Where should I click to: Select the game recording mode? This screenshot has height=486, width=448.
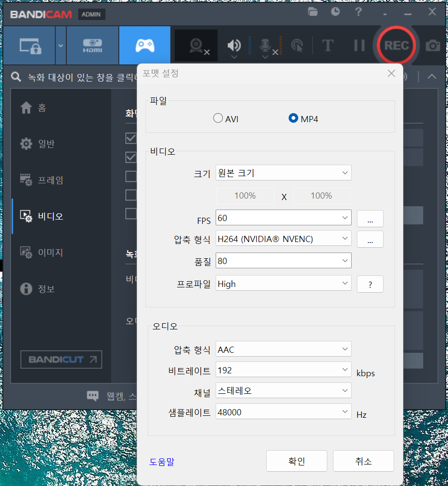tap(145, 45)
